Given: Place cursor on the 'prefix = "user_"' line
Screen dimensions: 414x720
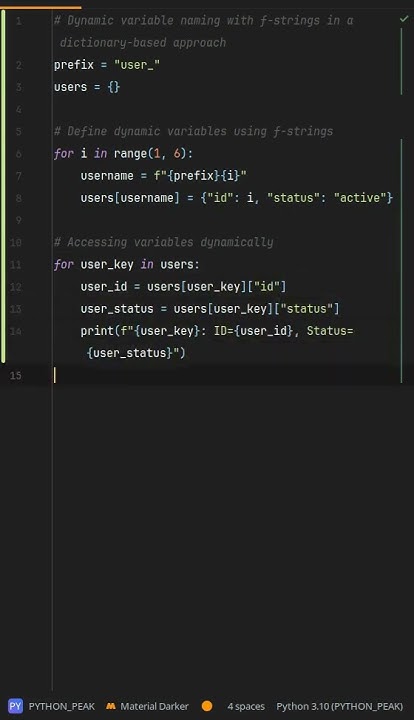Looking at the screenshot, I should (107, 65).
